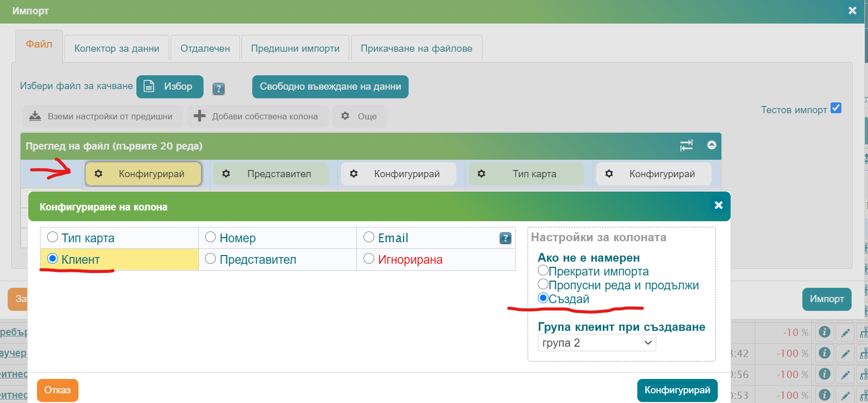
Task: Toggle the Тестов импорт checkbox
Action: [836, 108]
